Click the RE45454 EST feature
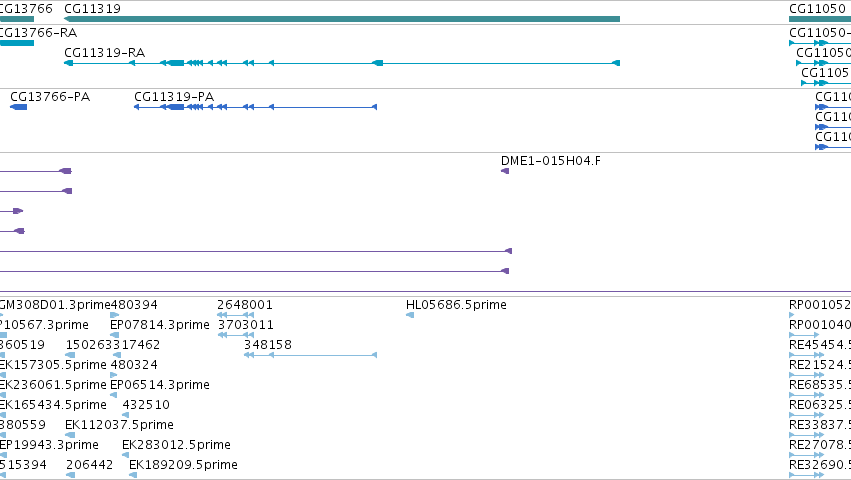 tap(806, 355)
